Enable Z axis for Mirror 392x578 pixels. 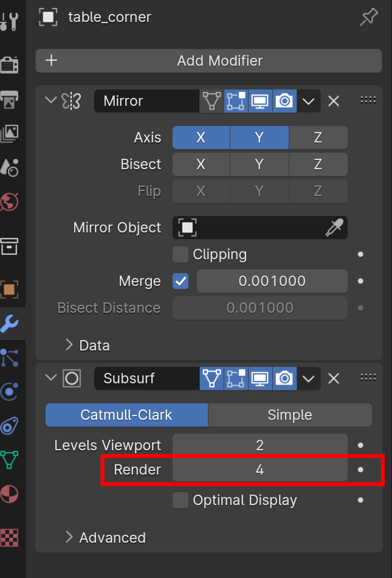[317, 138]
